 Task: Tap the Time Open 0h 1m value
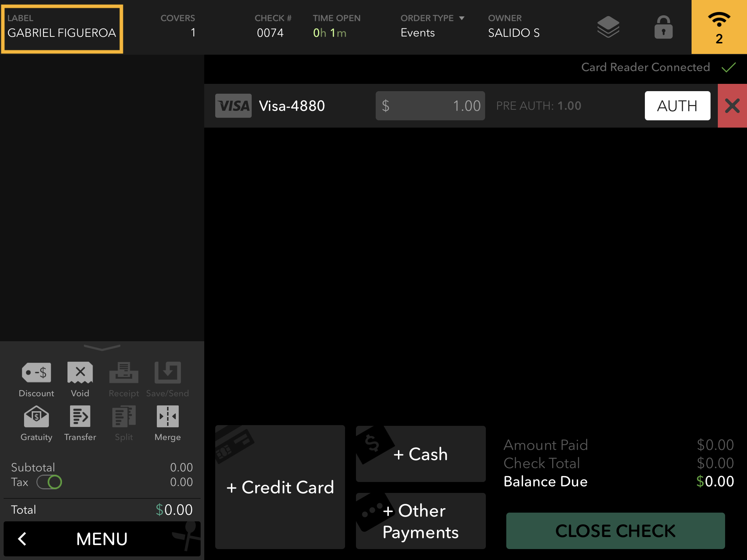point(330,33)
